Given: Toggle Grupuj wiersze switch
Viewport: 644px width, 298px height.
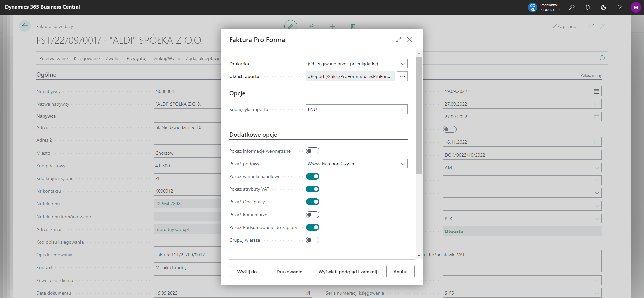Looking at the screenshot, I should [x=313, y=240].
